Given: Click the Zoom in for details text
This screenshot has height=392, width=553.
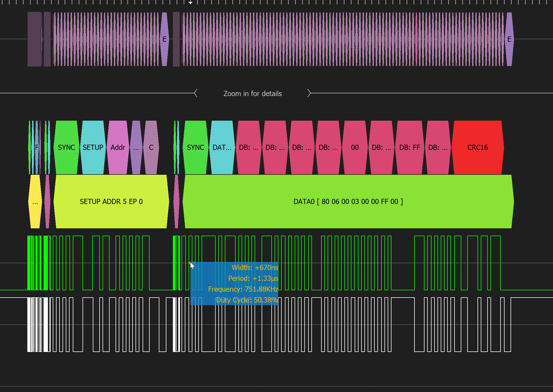Looking at the screenshot, I should pos(253,94).
